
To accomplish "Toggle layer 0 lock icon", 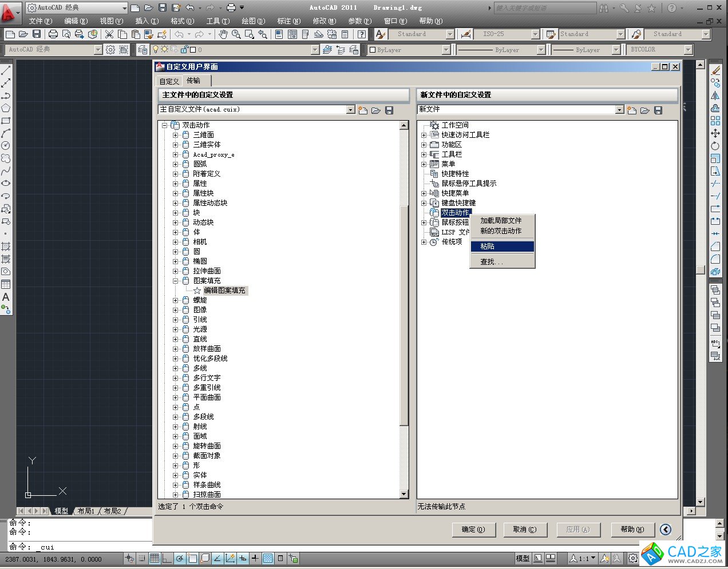I will click(x=184, y=50).
